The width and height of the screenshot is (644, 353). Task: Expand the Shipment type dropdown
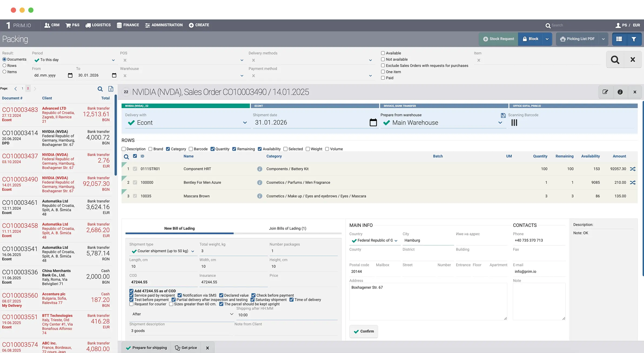[193, 251]
